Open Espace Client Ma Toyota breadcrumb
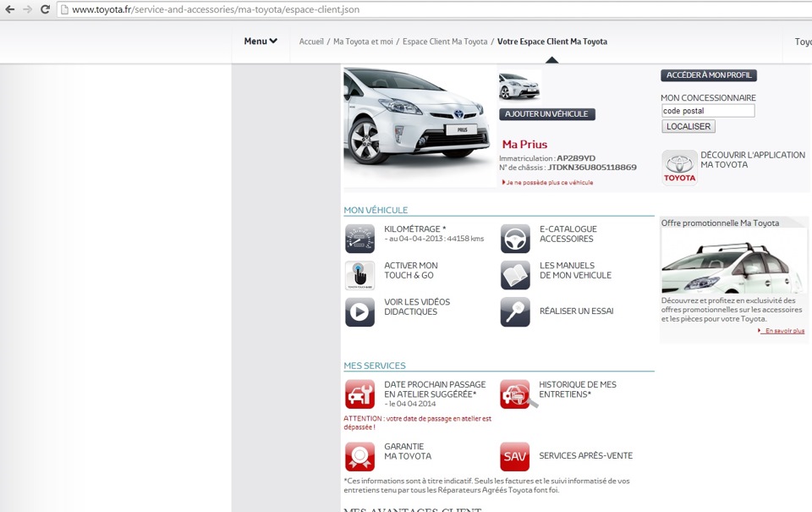The height and width of the screenshot is (512, 812). pos(445,41)
